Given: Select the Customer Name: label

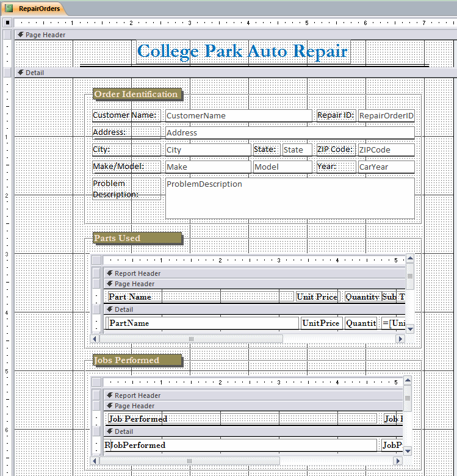Looking at the screenshot, I should [x=126, y=116].
